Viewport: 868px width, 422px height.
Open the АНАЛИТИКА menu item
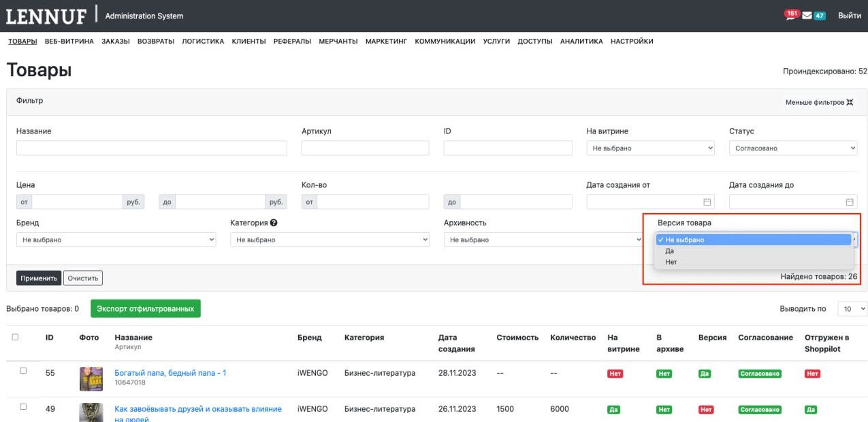[581, 42]
